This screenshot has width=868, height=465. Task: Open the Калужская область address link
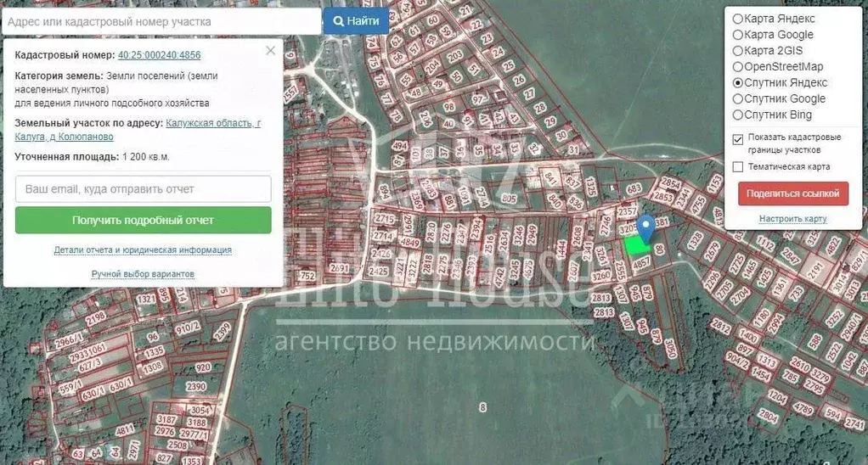pyautogui.click(x=212, y=124)
